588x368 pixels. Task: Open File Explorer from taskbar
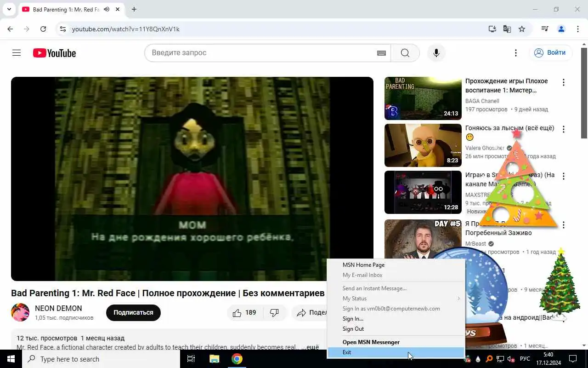coord(214,359)
